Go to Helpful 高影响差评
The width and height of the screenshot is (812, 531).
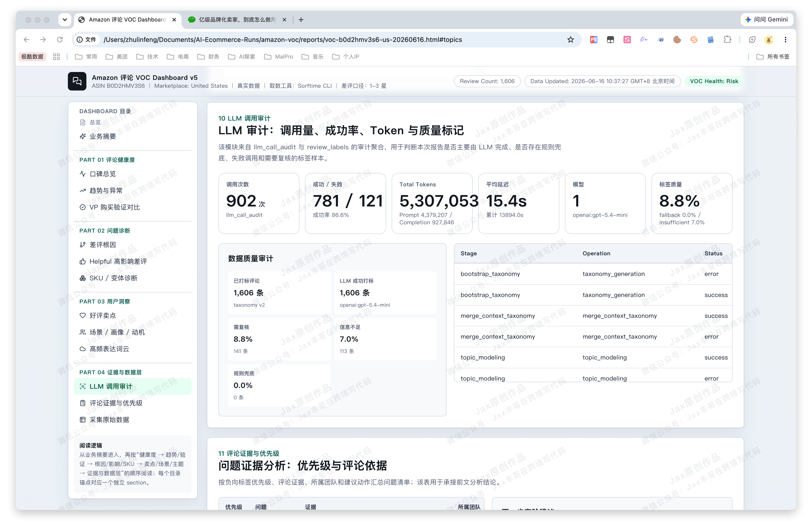coord(133,262)
